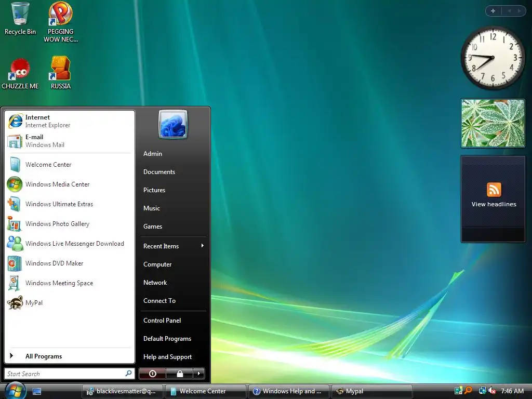The height and width of the screenshot is (399, 532).
Task: Click the sidebar add gadget plus button
Action: (493, 11)
